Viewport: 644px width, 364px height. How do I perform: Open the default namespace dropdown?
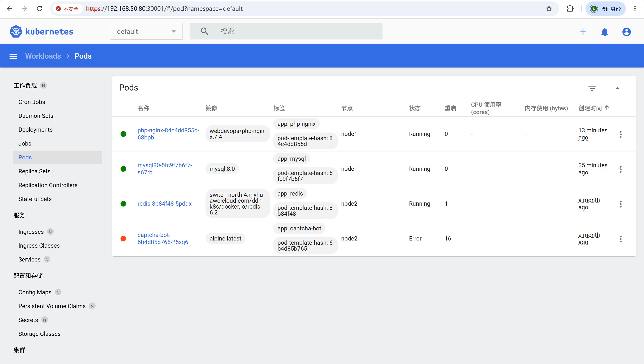(146, 32)
